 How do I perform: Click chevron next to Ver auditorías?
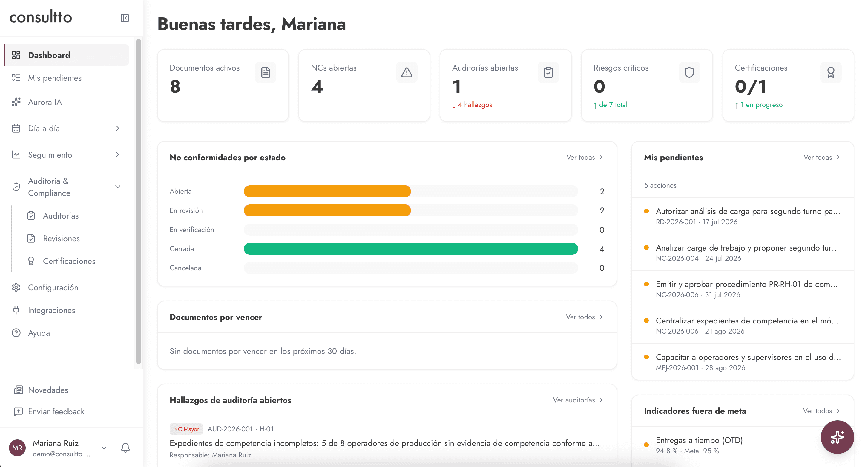pyautogui.click(x=601, y=400)
